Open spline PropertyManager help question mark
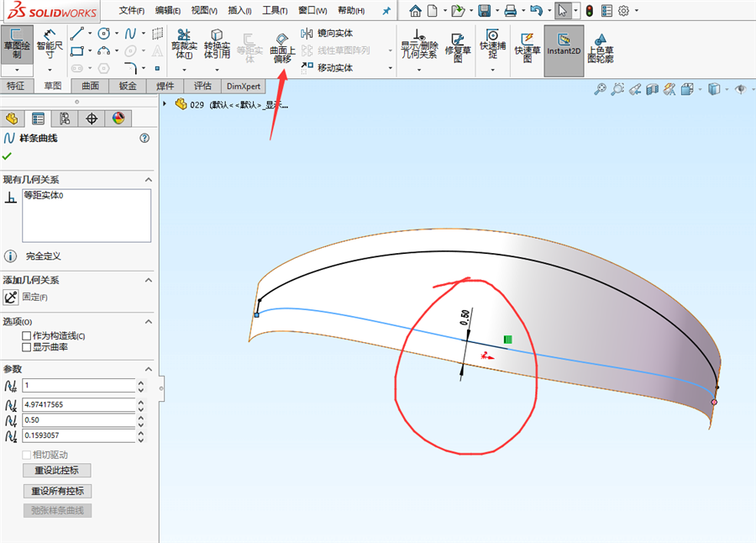 click(x=144, y=138)
